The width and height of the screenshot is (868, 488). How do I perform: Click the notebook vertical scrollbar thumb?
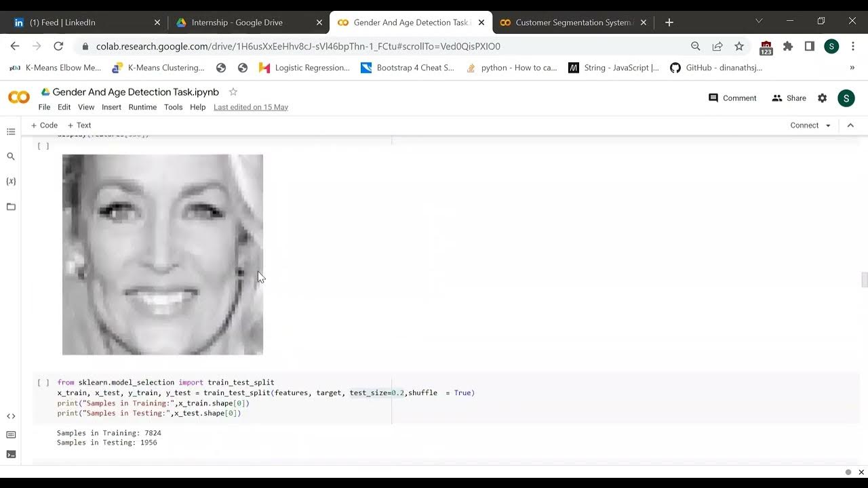coord(864,279)
